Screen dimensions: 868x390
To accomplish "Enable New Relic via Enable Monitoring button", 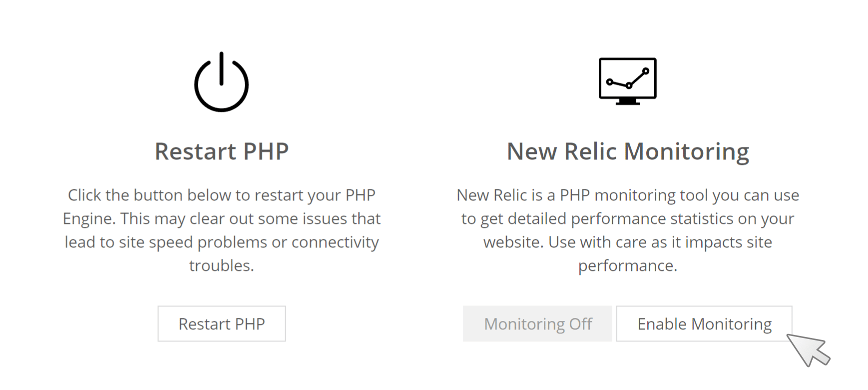I will [x=704, y=323].
